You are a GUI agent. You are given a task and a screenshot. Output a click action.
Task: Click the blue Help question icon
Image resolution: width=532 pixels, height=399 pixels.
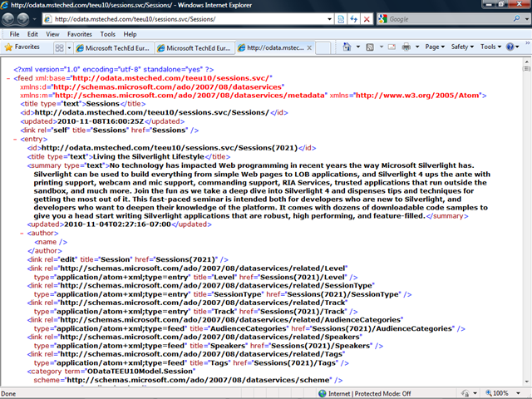(x=510, y=47)
